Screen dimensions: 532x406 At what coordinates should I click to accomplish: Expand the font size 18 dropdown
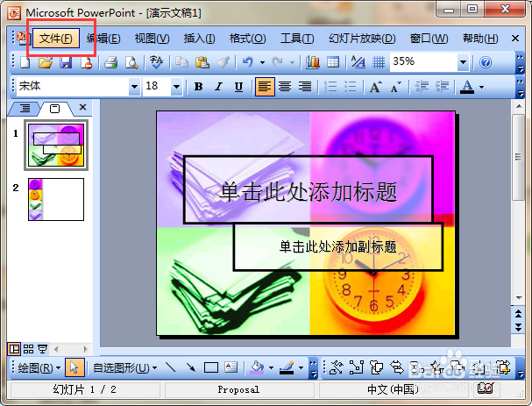(176, 87)
